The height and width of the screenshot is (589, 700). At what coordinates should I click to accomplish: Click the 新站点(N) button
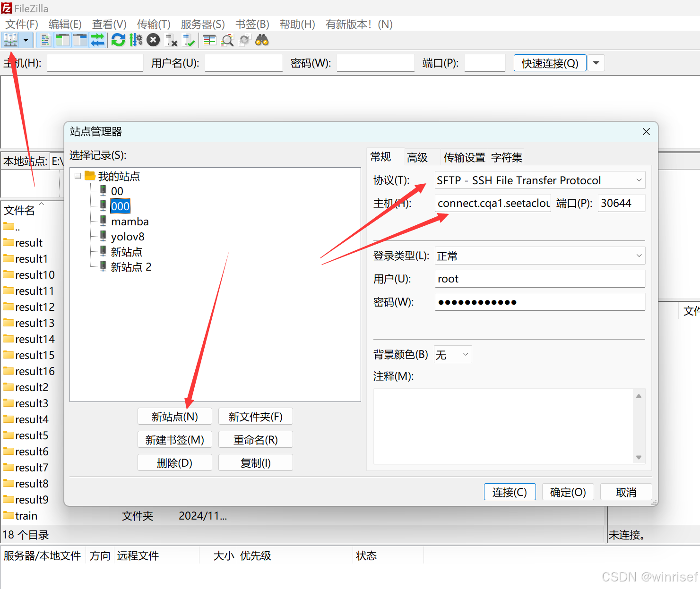pyautogui.click(x=175, y=417)
